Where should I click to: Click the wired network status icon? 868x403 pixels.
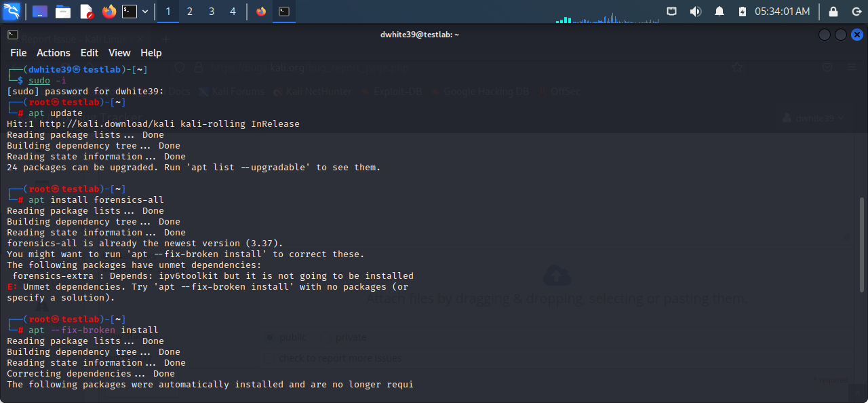pyautogui.click(x=671, y=12)
